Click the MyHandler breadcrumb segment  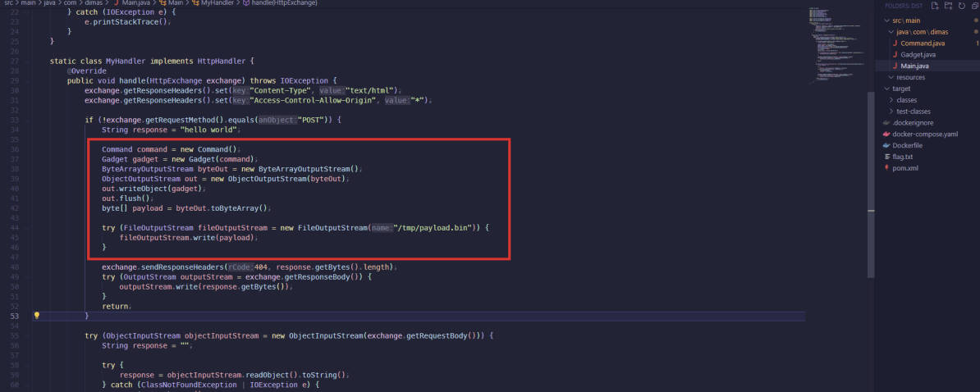tap(216, 3)
